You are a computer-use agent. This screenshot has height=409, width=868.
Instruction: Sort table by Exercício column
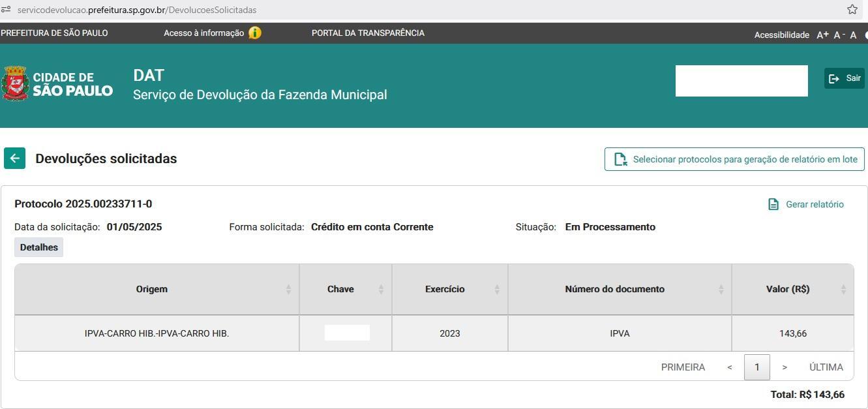tap(450, 289)
